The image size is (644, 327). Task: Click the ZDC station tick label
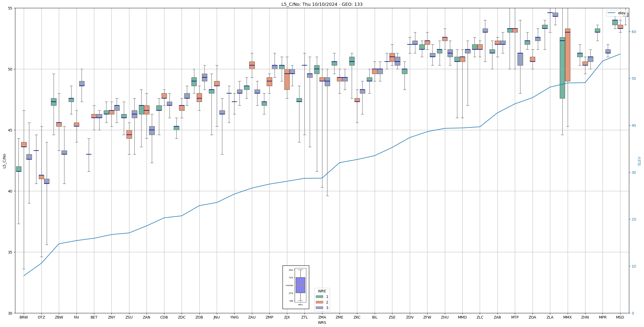(182, 317)
